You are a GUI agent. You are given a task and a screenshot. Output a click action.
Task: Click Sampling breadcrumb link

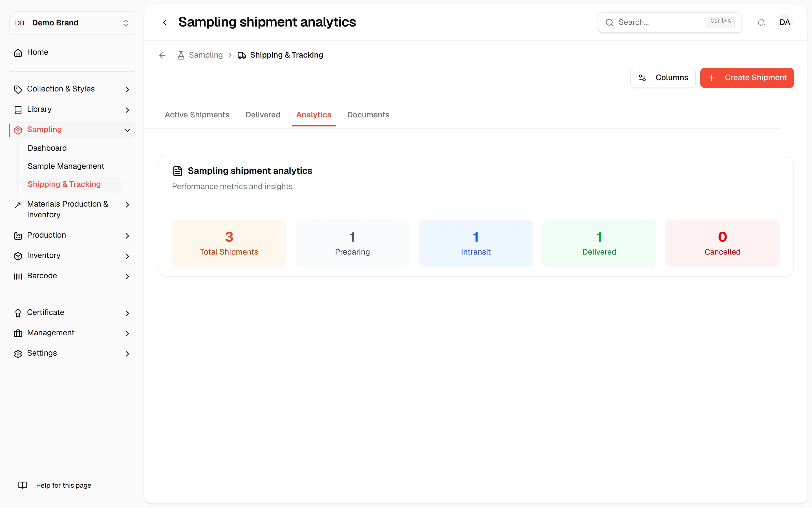pyautogui.click(x=200, y=55)
